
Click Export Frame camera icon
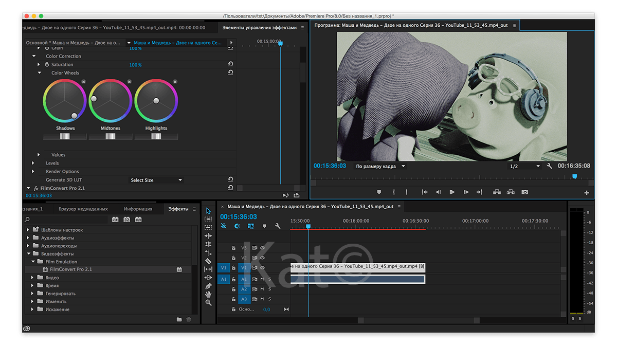524,192
